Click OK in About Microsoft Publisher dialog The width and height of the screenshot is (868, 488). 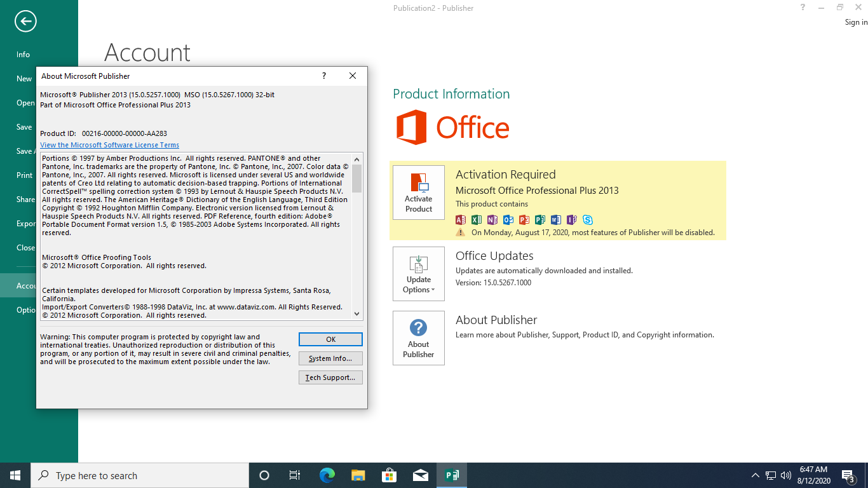[330, 339]
